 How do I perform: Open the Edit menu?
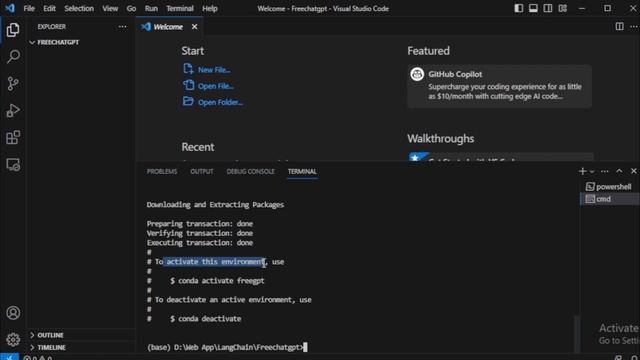(x=49, y=8)
